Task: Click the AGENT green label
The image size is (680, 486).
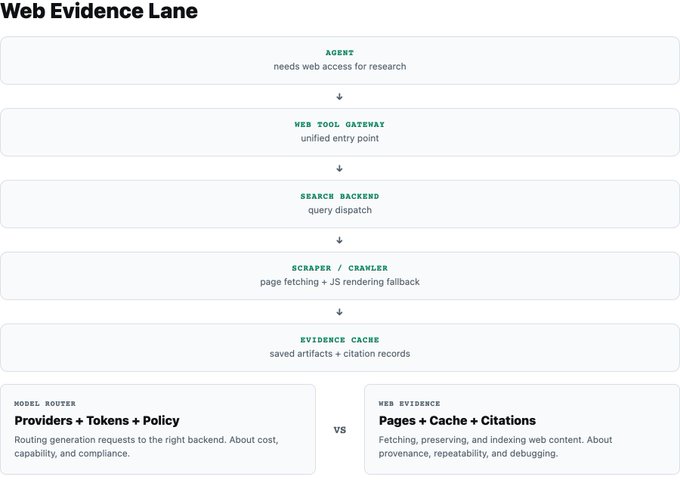Action: click(x=340, y=52)
